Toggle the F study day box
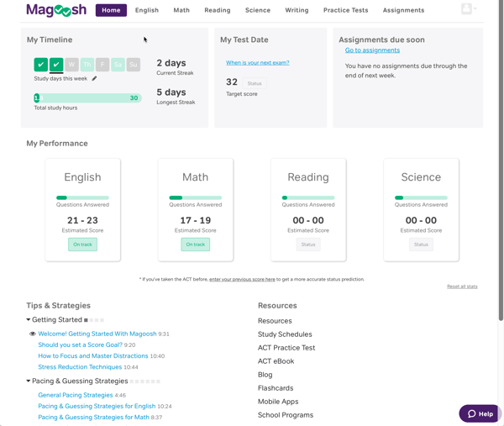Screen dimensions: 504x426 point(102,65)
